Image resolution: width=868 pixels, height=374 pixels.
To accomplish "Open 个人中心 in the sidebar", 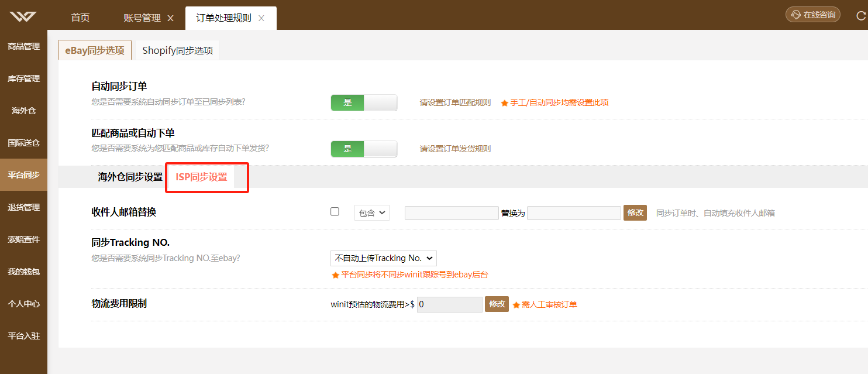I will coord(23,304).
